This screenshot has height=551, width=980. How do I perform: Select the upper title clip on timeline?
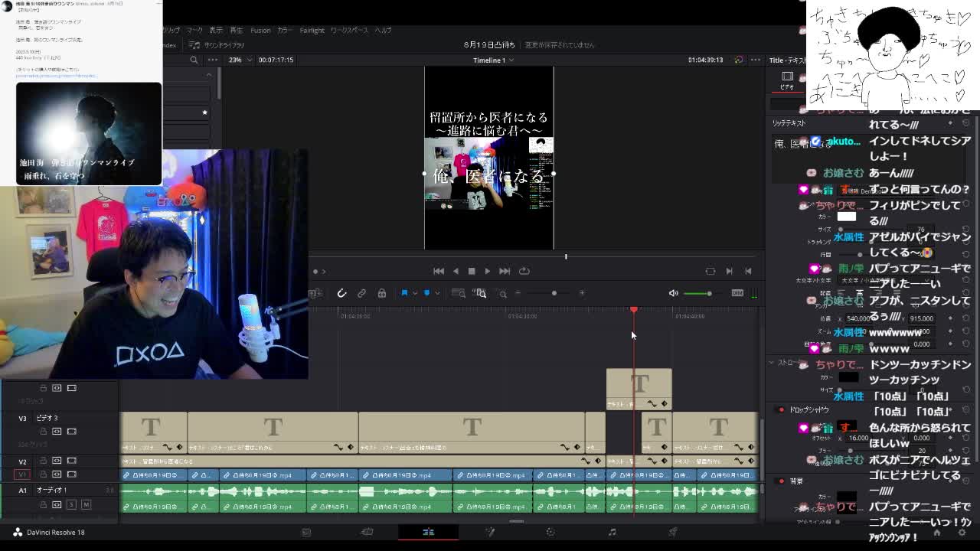click(x=639, y=389)
